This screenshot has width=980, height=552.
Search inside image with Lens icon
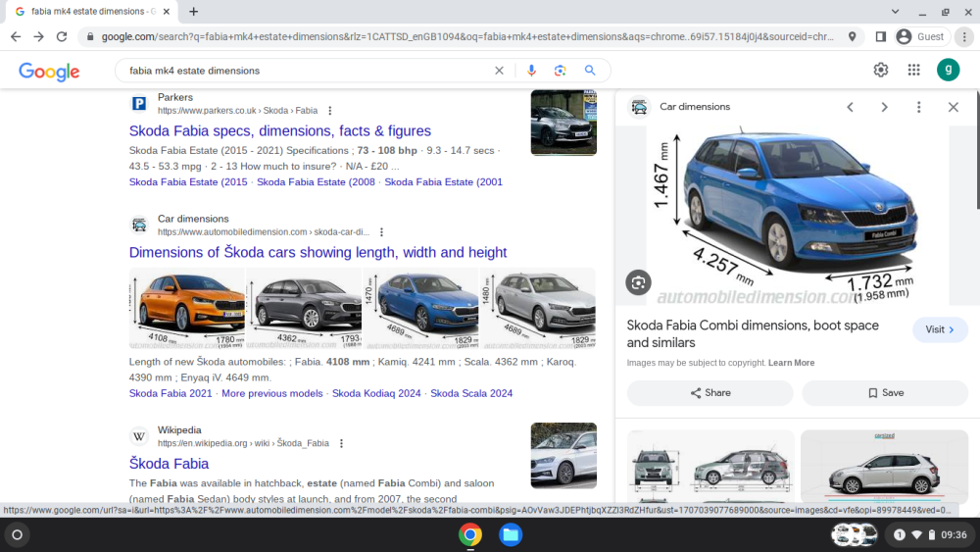pos(638,282)
